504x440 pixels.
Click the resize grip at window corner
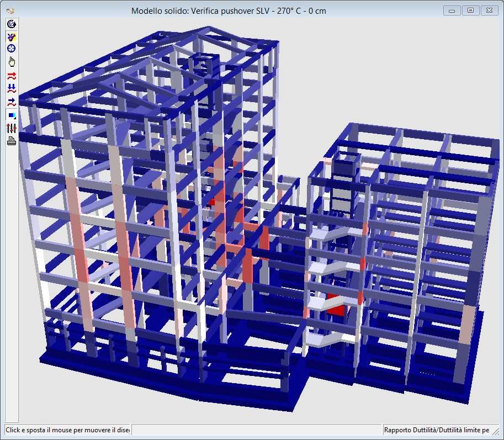click(x=498, y=434)
